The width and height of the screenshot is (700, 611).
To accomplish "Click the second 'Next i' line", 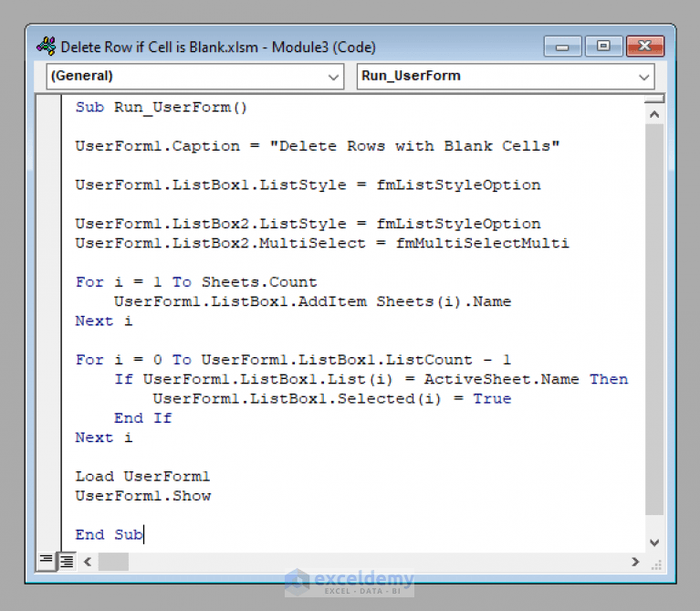I will tap(104, 437).
